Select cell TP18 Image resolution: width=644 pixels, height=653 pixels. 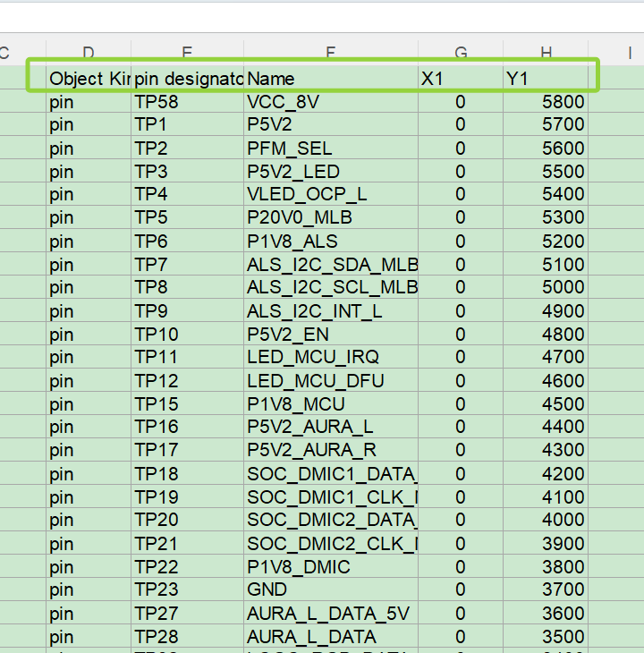pos(187,472)
